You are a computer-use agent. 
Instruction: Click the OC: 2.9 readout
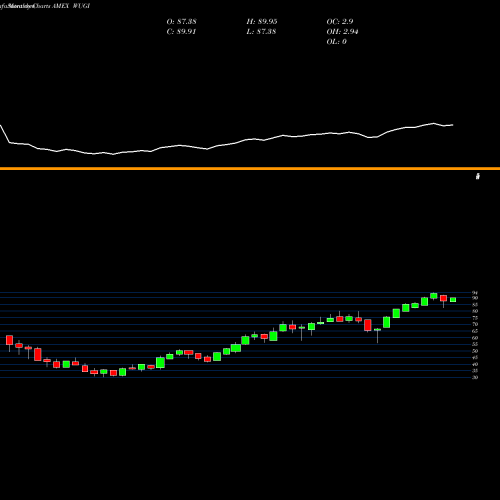(x=340, y=22)
